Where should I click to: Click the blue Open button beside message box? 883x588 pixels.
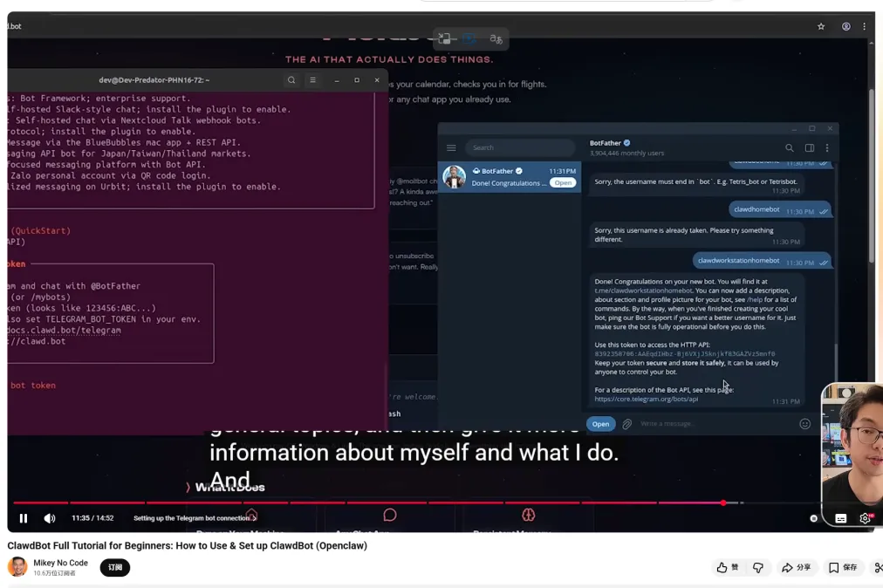pyautogui.click(x=600, y=424)
